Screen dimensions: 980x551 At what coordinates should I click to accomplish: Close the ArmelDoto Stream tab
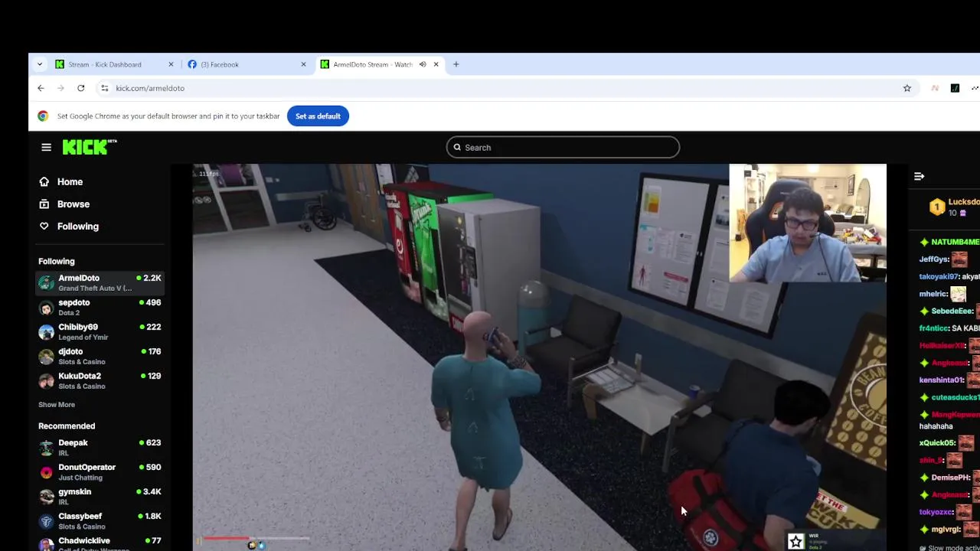[x=436, y=65]
